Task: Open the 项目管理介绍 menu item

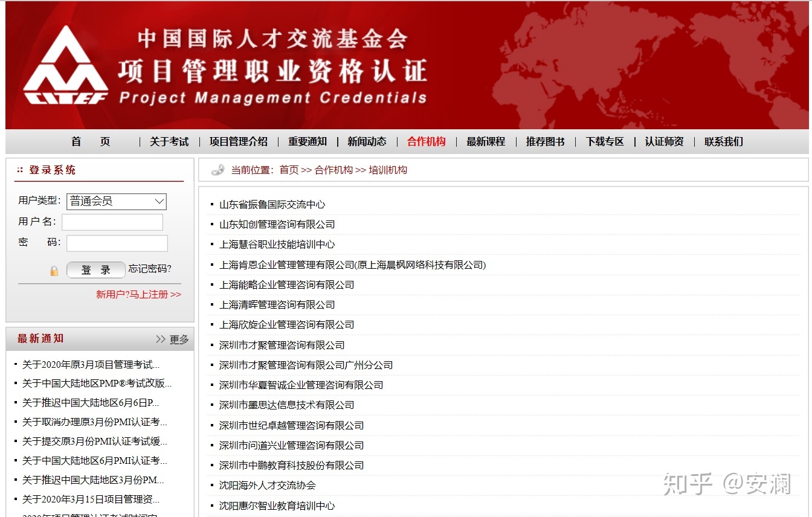Action: point(239,141)
